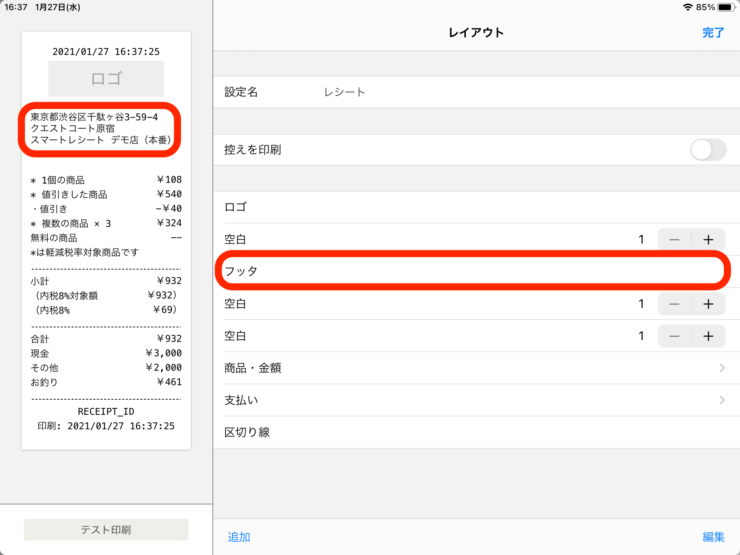Tap minus on 空白 row just below フッタ
The width and height of the screenshot is (740, 555).
click(x=674, y=304)
